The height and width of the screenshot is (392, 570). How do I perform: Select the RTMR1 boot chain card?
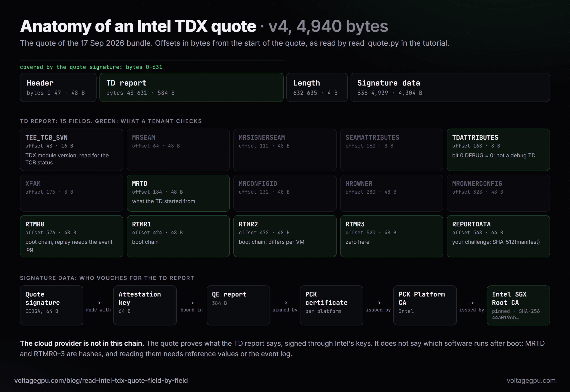pyautogui.click(x=178, y=236)
